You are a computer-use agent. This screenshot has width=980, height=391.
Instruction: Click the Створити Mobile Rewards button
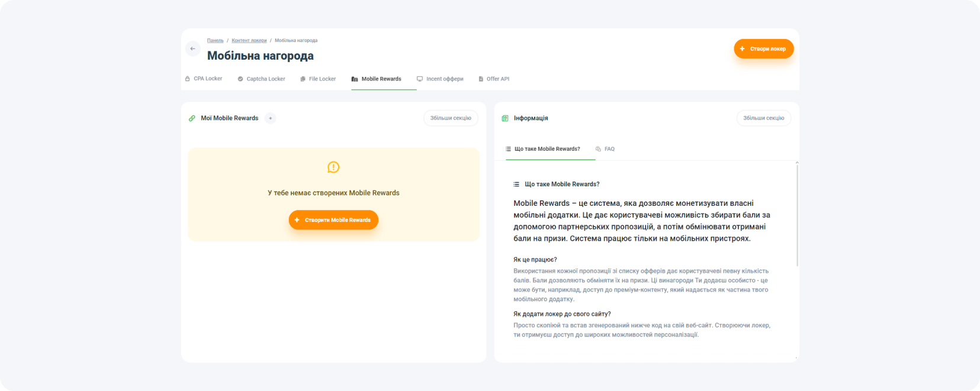(x=333, y=220)
